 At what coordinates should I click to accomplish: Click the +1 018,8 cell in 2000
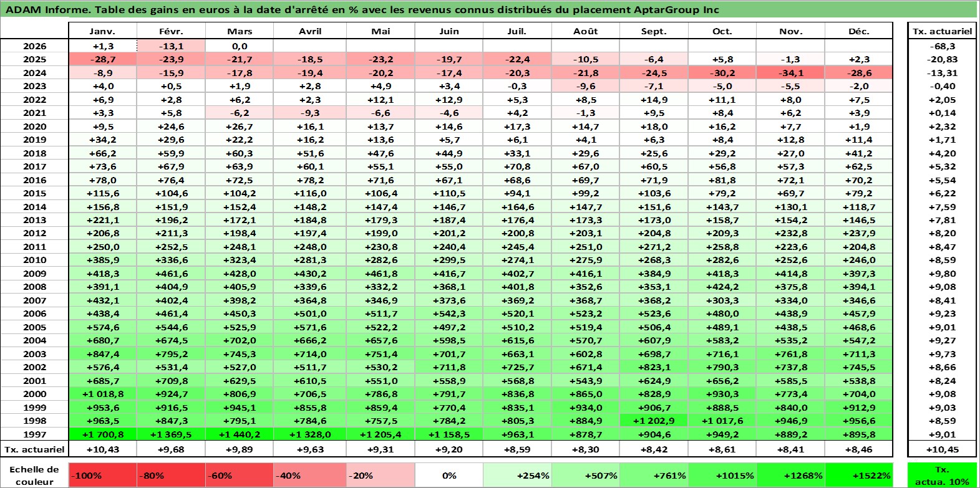[x=102, y=394]
